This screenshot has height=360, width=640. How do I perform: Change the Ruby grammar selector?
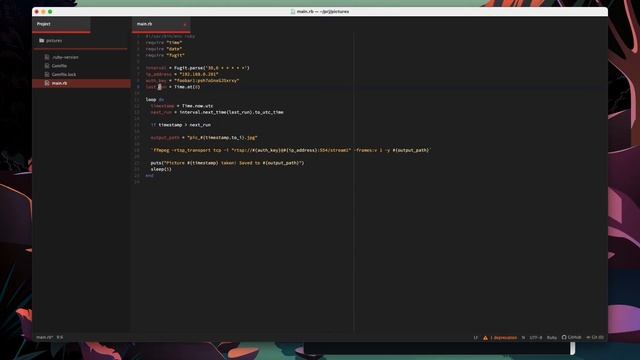coord(551,338)
